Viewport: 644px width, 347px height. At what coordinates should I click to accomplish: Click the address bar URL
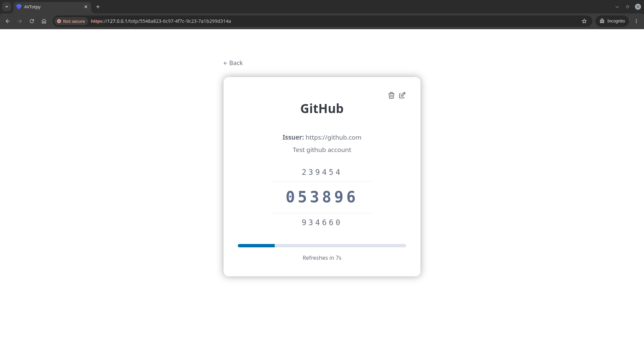point(161,21)
